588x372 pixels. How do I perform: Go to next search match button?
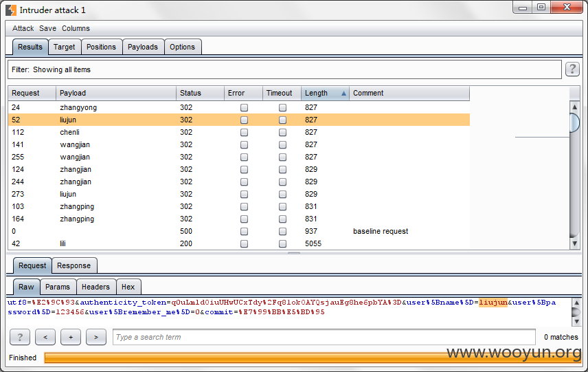[x=96, y=337]
